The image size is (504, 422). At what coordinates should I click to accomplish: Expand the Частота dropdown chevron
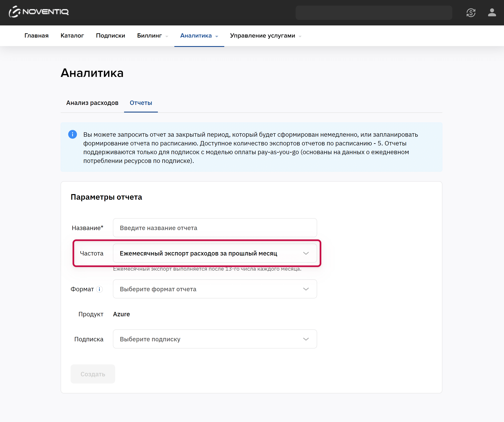coord(306,253)
